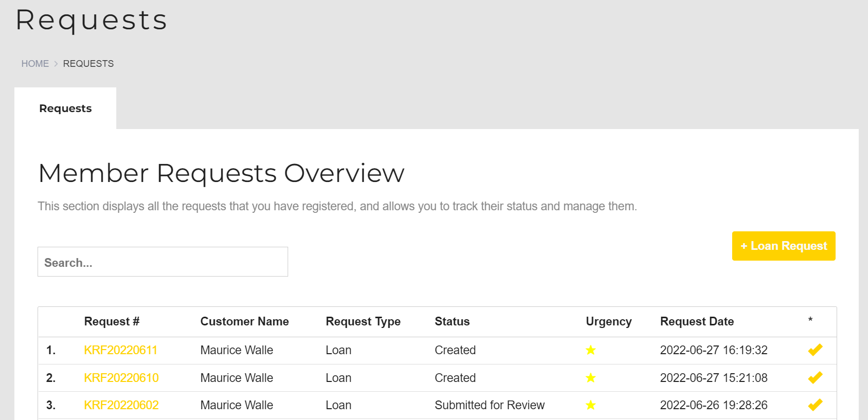Image resolution: width=868 pixels, height=420 pixels.
Task: Select the Requests tab
Action: tap(65, 108)
